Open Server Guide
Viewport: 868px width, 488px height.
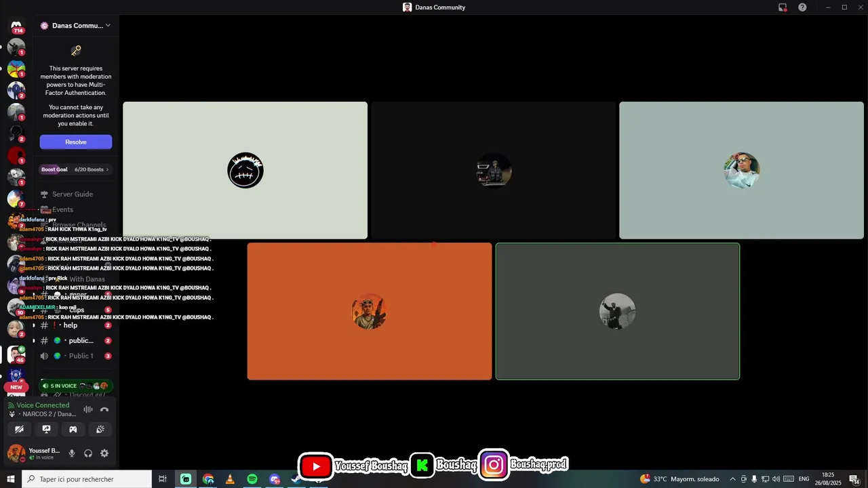72,194
